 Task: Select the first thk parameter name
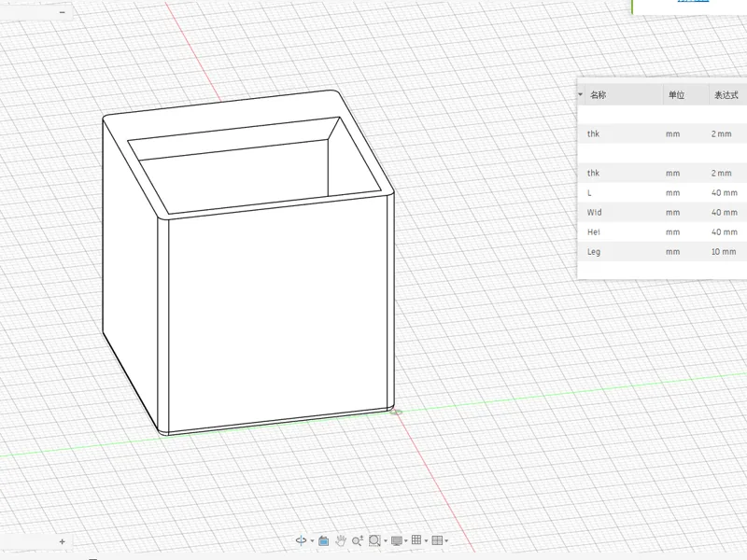[593, 133]
